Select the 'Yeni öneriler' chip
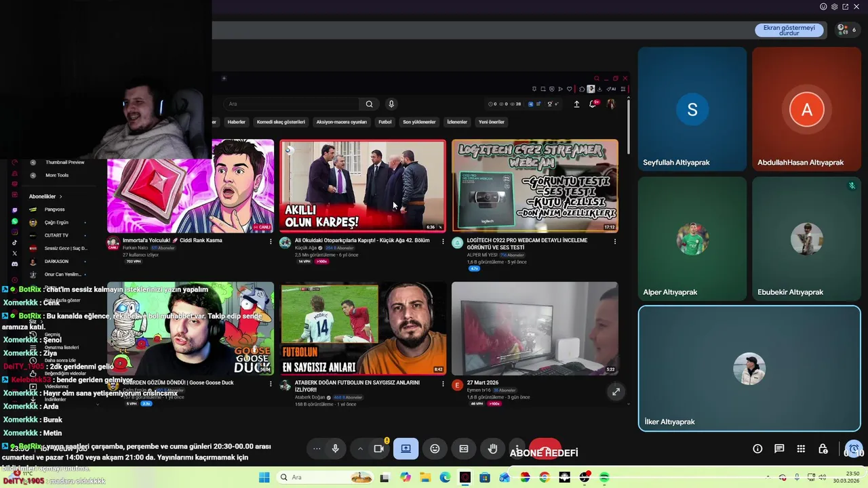The width and height of the screenshot is (868, 488). [x=492, y=122]
